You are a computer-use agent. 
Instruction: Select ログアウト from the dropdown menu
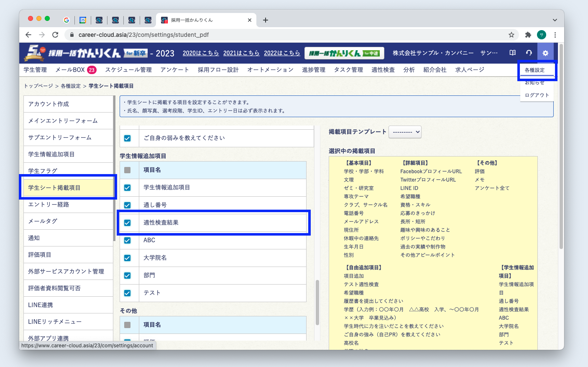537,95
